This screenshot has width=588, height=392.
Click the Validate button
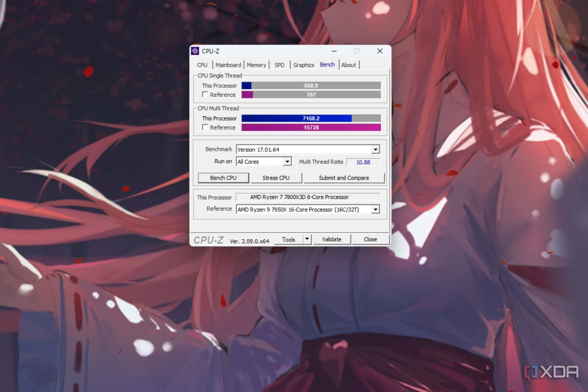[x=332, y=239]
